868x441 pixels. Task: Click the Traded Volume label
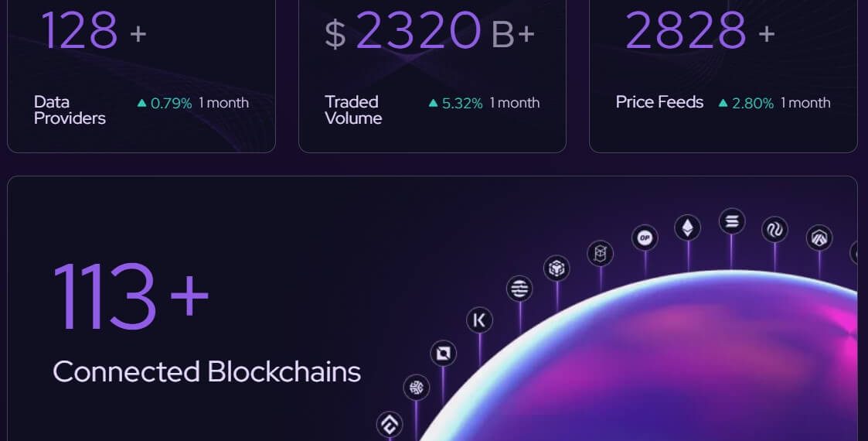tap(353, 110)
